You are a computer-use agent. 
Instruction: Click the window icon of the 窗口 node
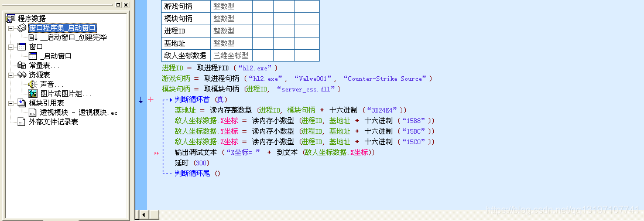click(x=22, y=47)
